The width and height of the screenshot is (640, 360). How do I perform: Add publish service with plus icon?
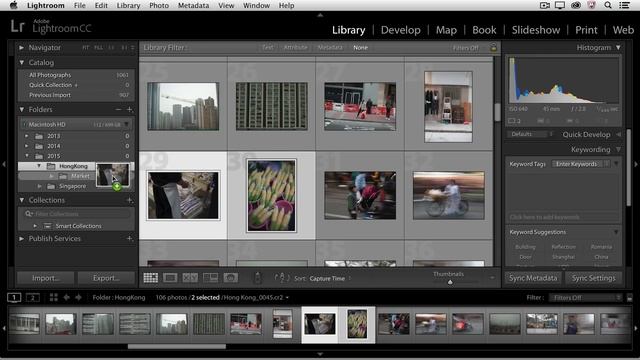pos(129,238)
